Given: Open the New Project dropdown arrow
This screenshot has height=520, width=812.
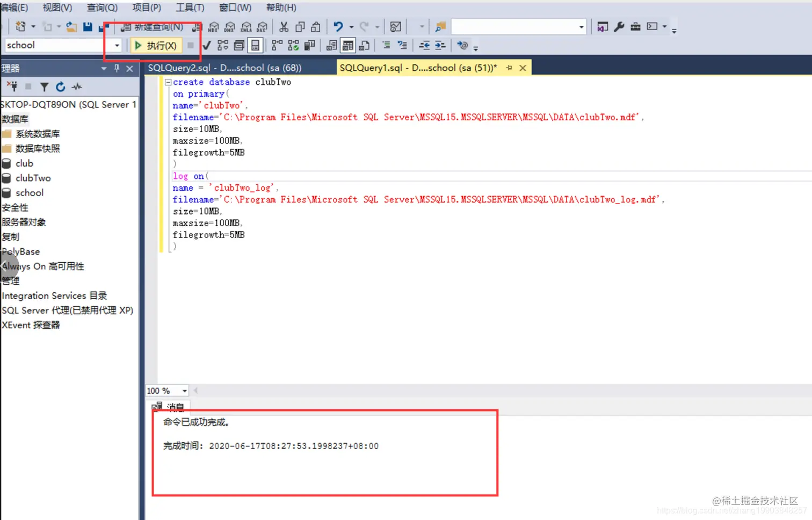Looking at the screenshot, I should [33, 27].
